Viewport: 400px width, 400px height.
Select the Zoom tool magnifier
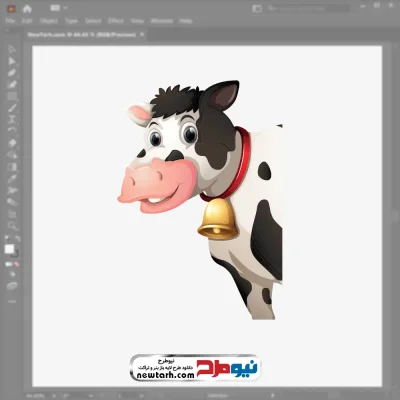tap(12, 226)
